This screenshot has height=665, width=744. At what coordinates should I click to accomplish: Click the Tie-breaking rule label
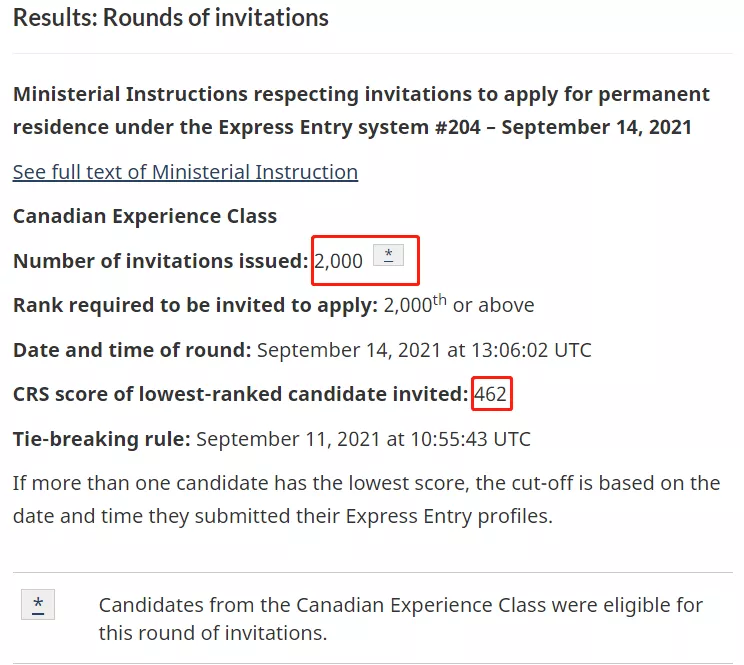point(101,438)
